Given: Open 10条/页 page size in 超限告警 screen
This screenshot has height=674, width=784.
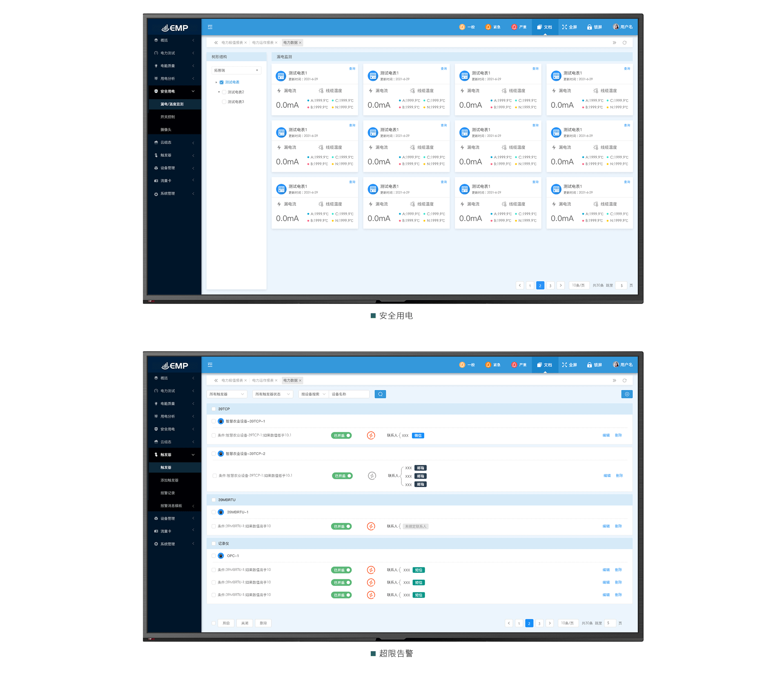Looking at the screenshot, I should (x=568, y=623).
